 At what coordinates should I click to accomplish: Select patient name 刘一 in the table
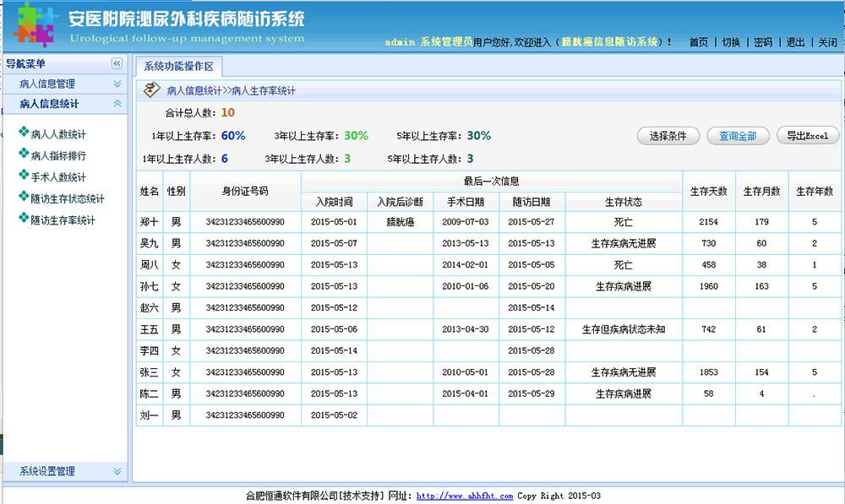[150, 415]
